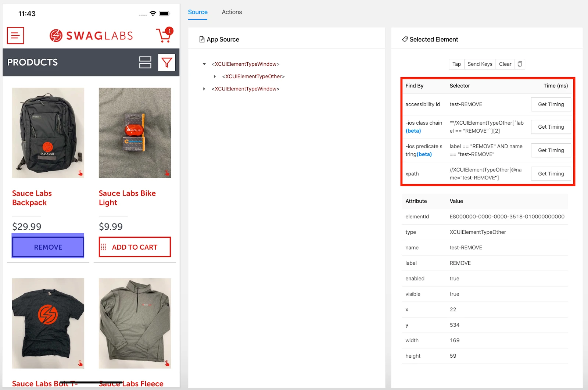Screen dimensions: 588x390
Task: Click the visible attribute value true
Action: (x=454, y=294)
